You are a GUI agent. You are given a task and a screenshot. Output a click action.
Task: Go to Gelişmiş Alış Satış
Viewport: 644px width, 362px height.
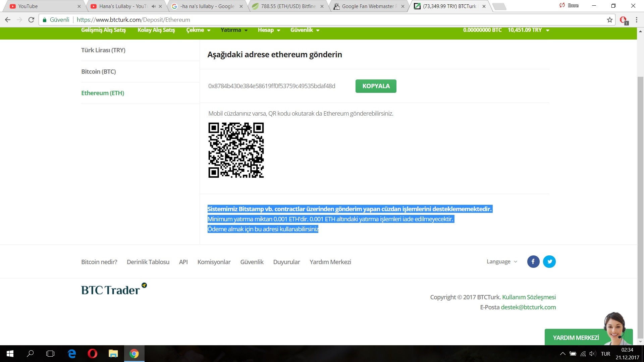click(x=103, y=30)
